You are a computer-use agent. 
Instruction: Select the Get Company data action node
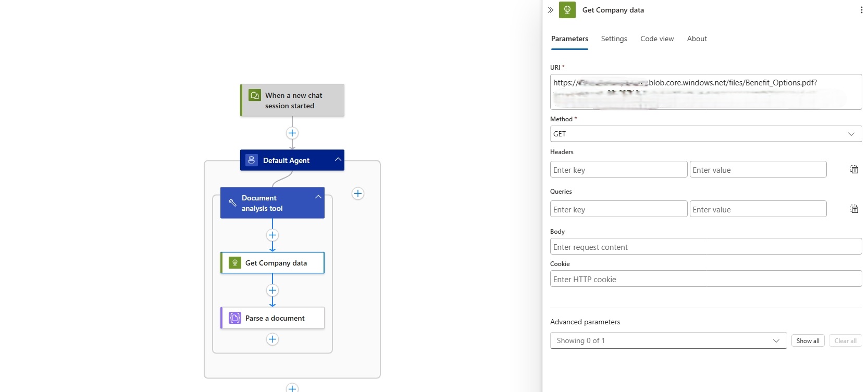click(x=272, y=263)
